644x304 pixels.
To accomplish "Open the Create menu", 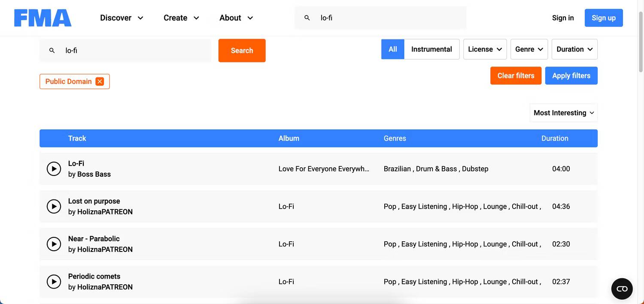I will [181, 18].
